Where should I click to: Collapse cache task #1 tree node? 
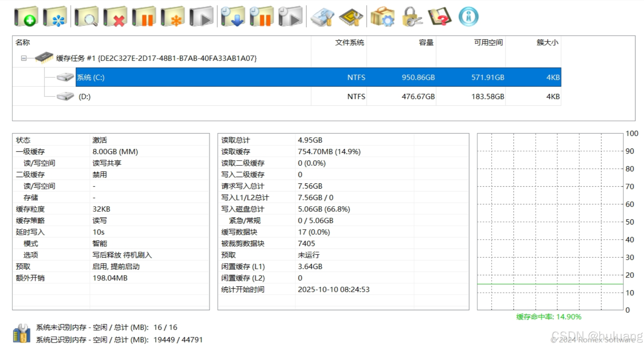point(24,58)
